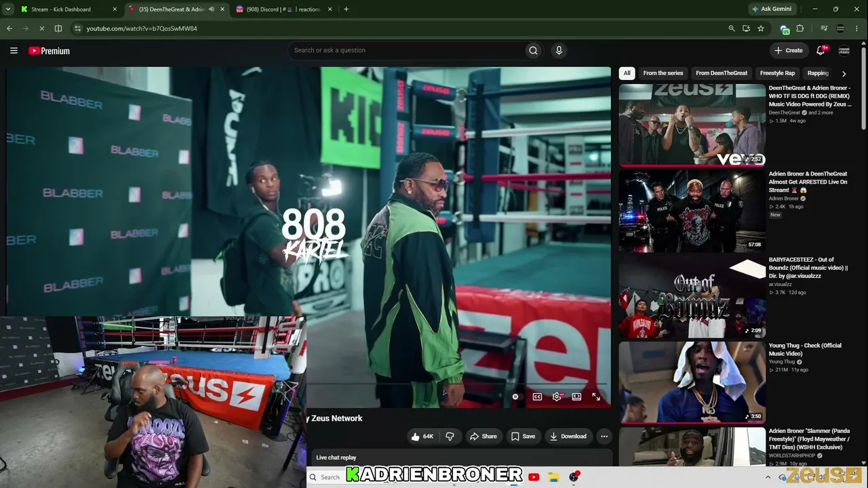Open the Chrome three-dot menu

pos(857,28)
